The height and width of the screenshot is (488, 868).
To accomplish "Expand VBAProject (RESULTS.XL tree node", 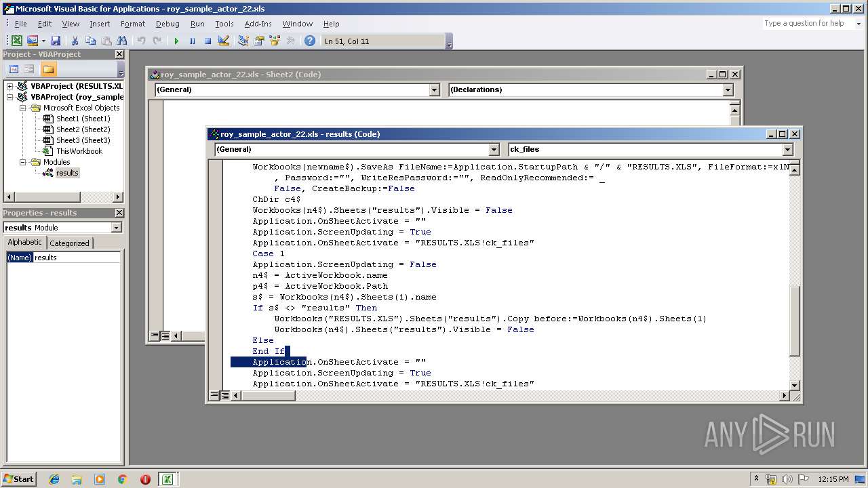I will (x=10, y=86).
